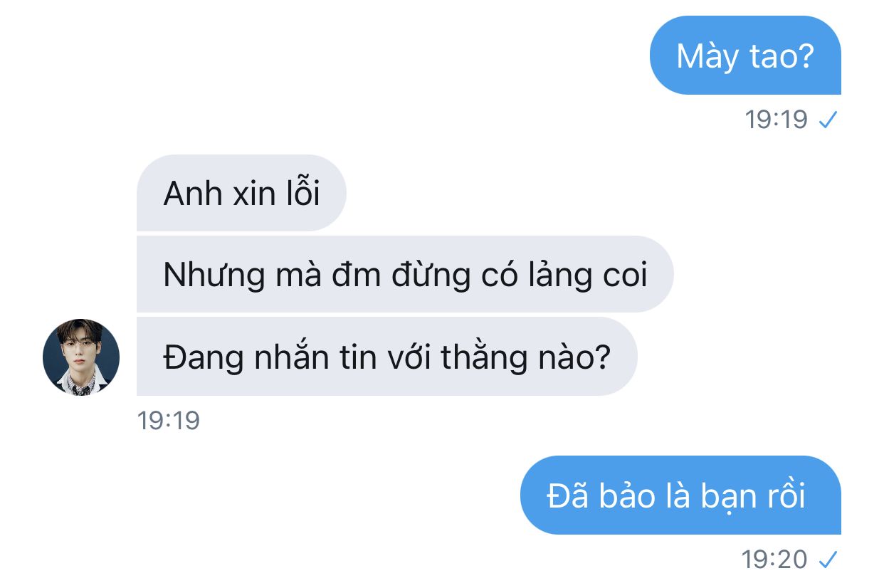Select the "Anh xin lỗi" message bubble
The image size is (884, 588).
click(x=241, y=193)
